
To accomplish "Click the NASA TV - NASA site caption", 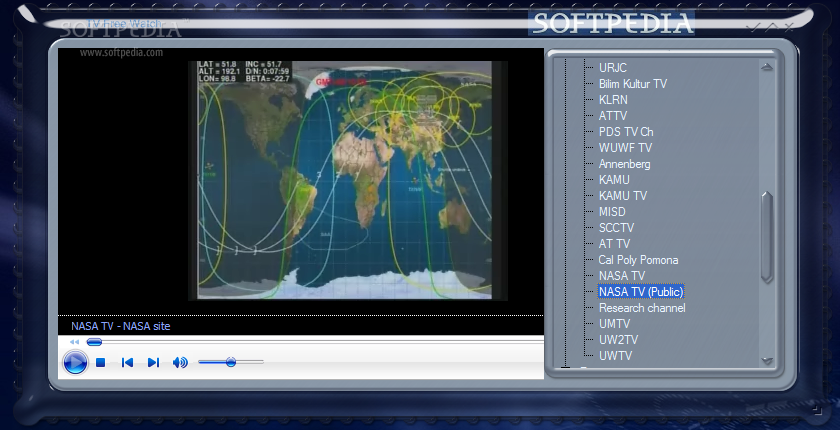I will [x=121, y=326].
